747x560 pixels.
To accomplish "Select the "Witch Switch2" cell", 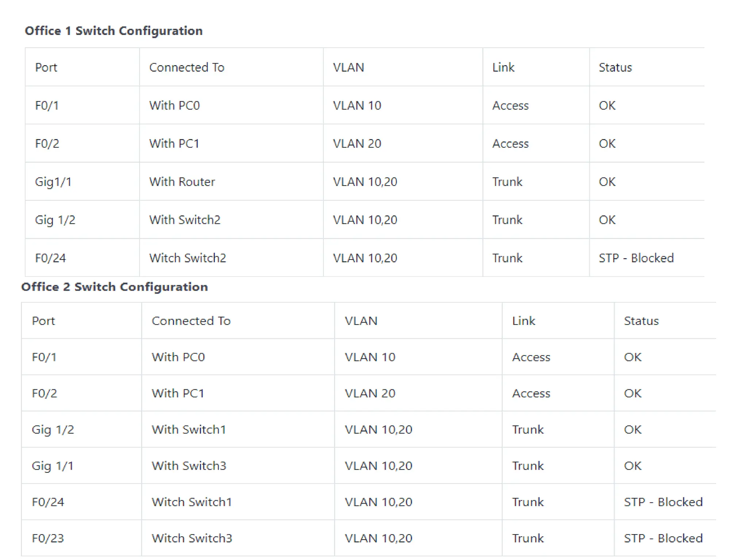I will (x=187, y=258).
